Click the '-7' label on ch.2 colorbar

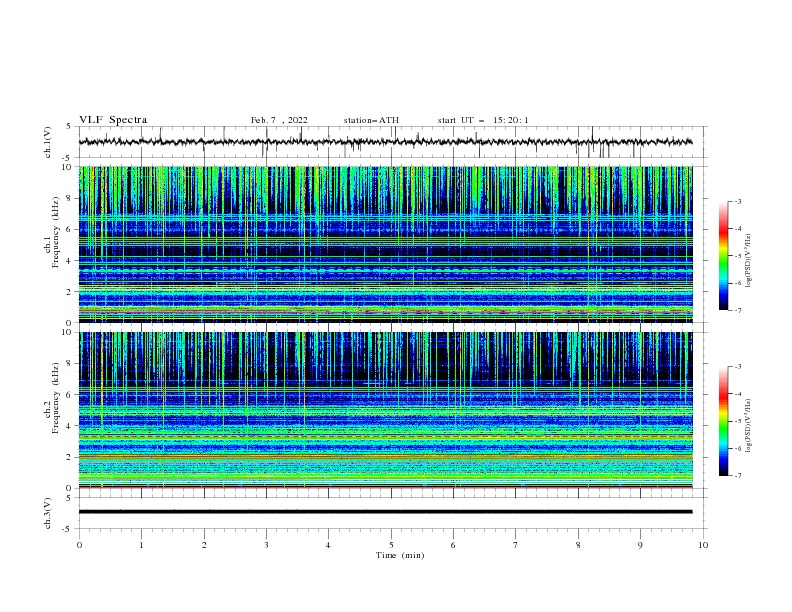(737, 476)
